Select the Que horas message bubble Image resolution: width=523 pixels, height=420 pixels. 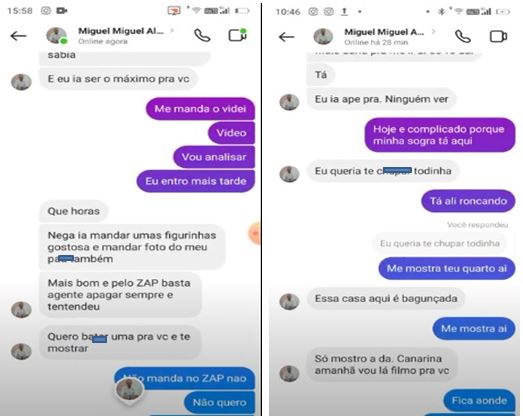click(x=74, y=211)
